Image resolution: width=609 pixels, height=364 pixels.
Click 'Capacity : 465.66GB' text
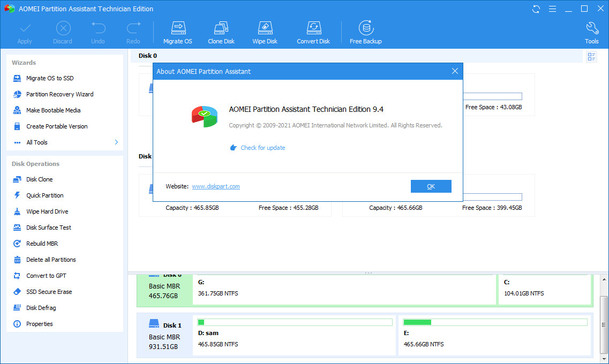395,208
